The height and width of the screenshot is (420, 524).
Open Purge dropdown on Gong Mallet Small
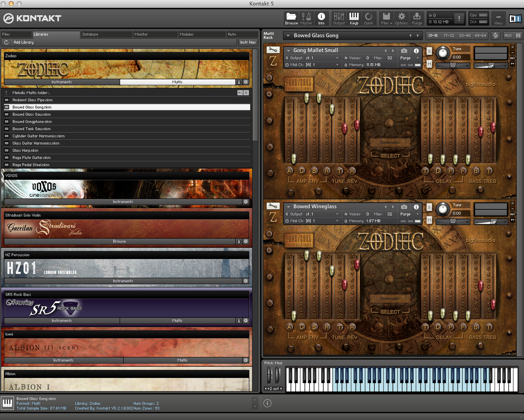(x=418, y=58)
